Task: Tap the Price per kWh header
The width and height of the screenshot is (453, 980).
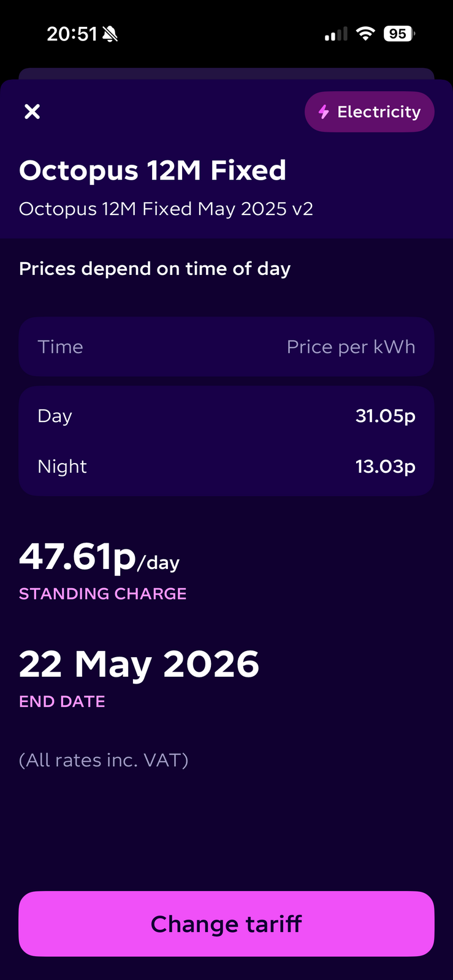Action: (x=351, y=347)
